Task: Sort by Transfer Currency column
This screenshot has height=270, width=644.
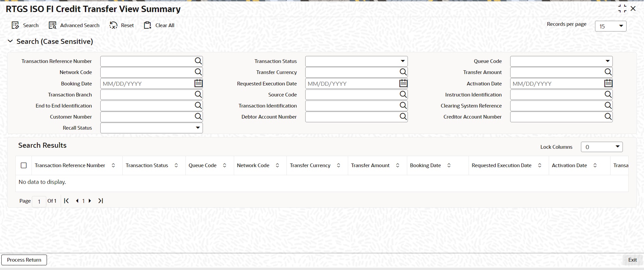Action: click(338, 165)
